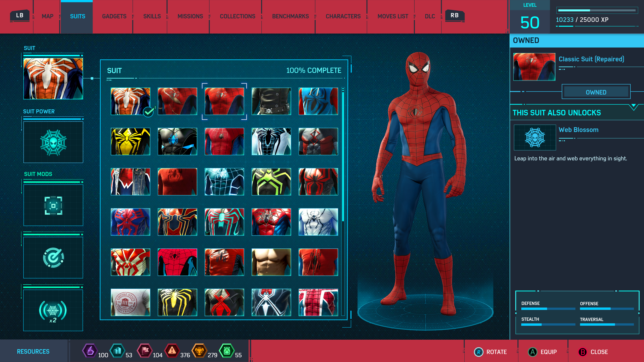
Task: Click the red crime token warning icon
Action: (172, 351)
